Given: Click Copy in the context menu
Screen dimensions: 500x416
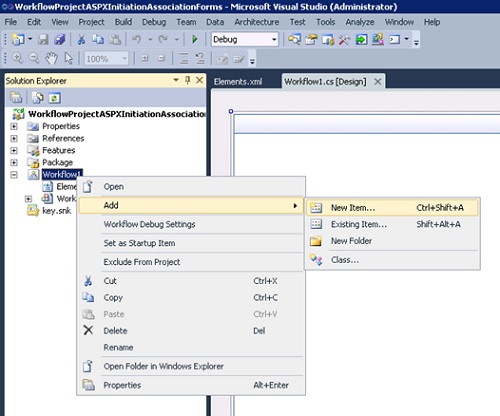Looking at the screenshot, I should point(191,297).
